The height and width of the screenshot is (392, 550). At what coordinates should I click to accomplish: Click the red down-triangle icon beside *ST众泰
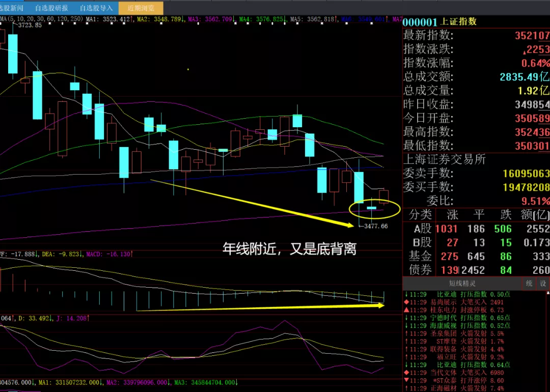pyautogui.click(x=406, y=380)
